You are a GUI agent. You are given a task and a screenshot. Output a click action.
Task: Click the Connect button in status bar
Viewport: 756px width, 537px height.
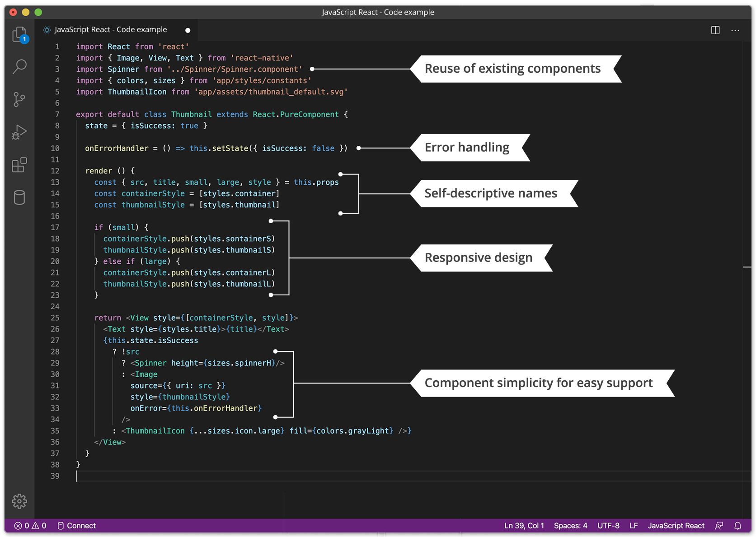point(77,526)
